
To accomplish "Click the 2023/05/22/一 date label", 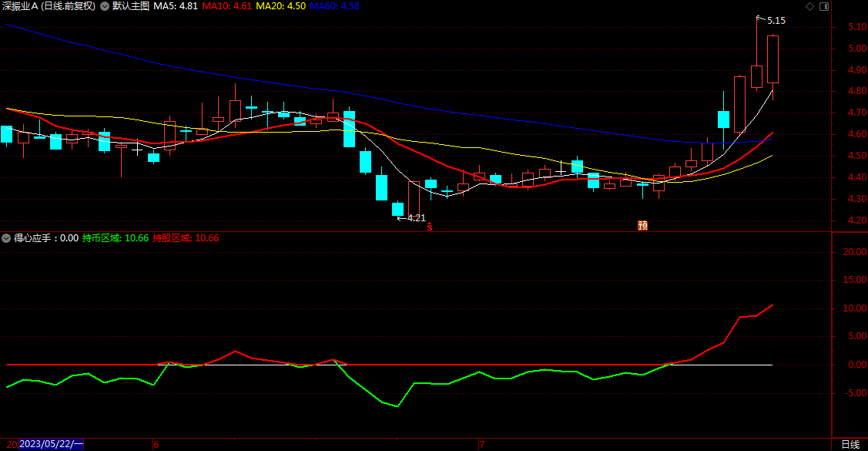I will [51, 444].
